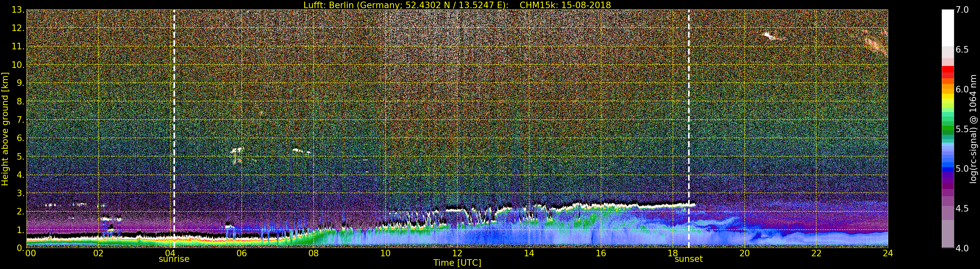Click the '10.' height axis tick

pos(18,65)
